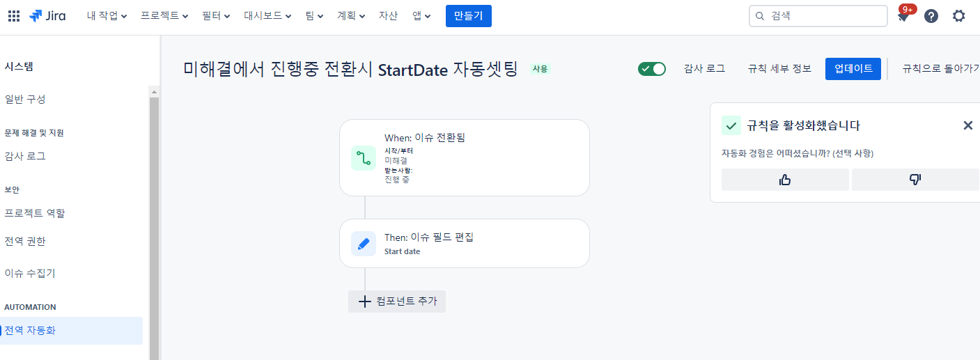Expand the 대시보드 dropdown menu
The image size is (980, 360).
pos(267,16)
